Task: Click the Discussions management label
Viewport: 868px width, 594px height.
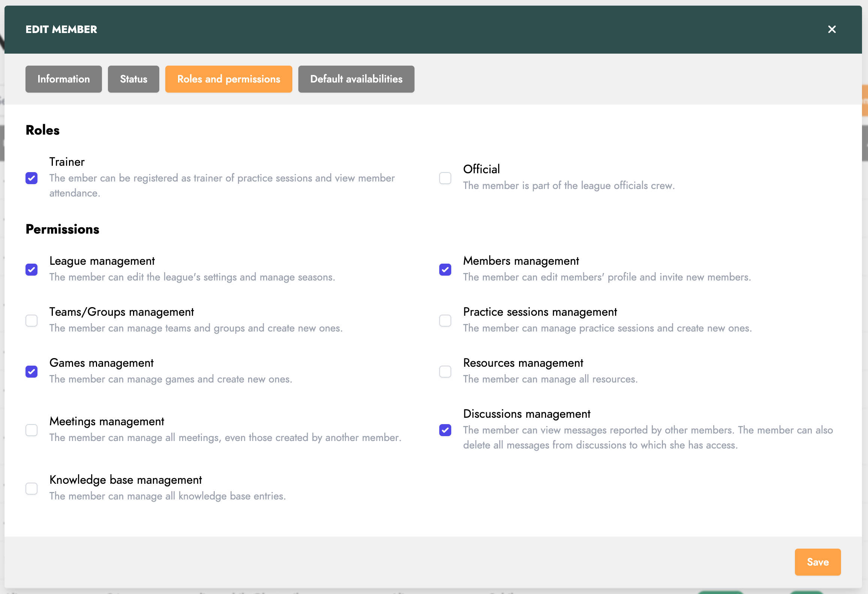Action: 527,414
